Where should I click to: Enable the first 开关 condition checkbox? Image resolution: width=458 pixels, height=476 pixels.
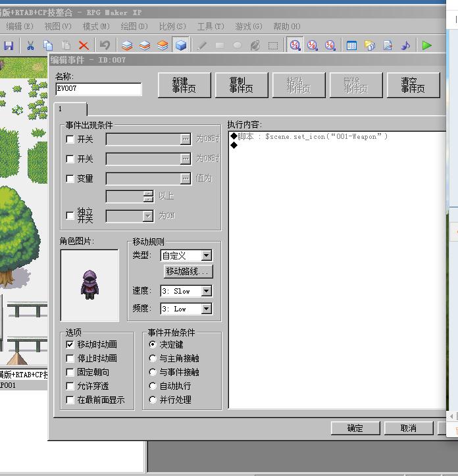point(70,140)
